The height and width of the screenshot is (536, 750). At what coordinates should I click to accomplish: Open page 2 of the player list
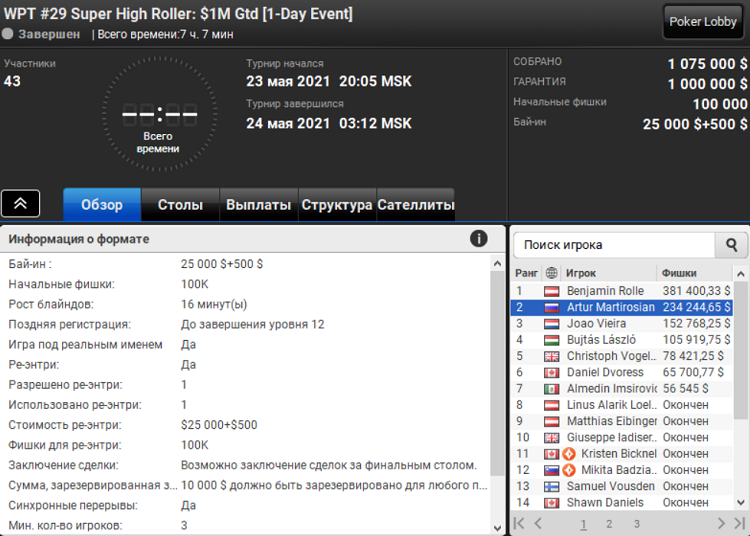point(609,523)
